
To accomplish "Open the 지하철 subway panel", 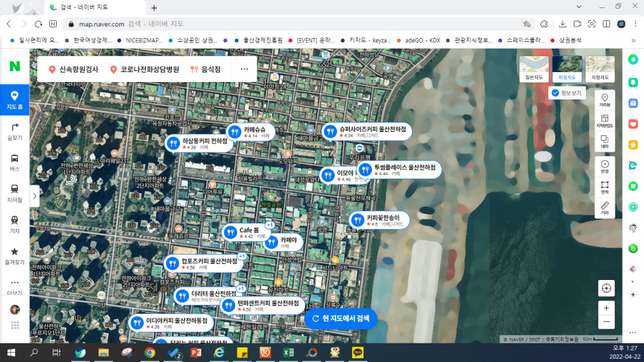I will [15, 192].
